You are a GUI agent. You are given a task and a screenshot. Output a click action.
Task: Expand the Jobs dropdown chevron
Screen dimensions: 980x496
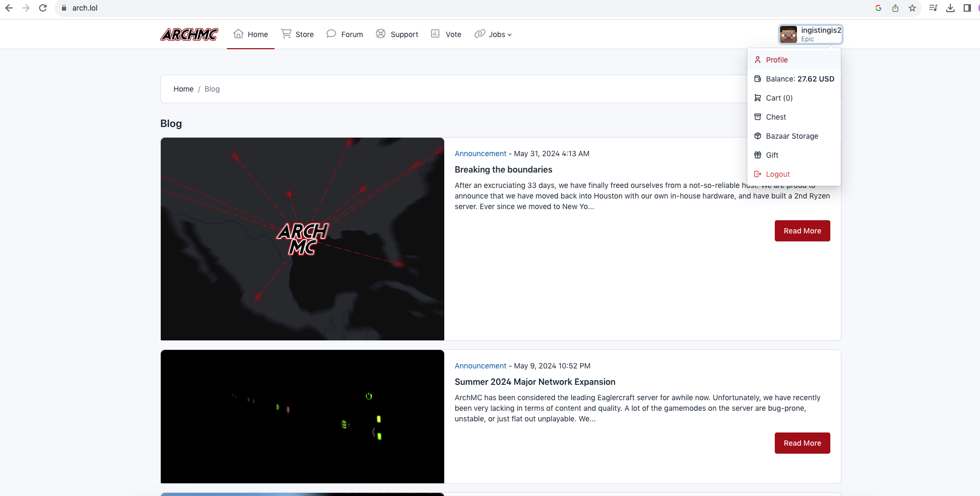[x=510, y=35]
